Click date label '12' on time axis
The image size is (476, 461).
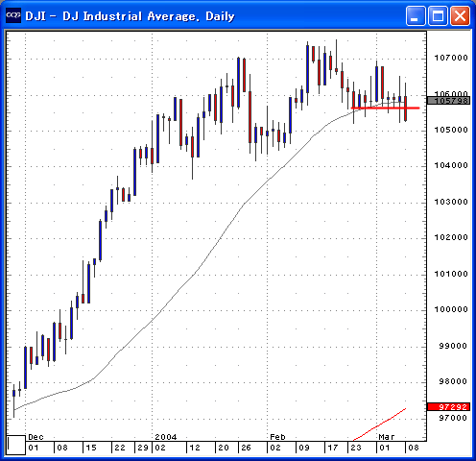tap(195, 448)
